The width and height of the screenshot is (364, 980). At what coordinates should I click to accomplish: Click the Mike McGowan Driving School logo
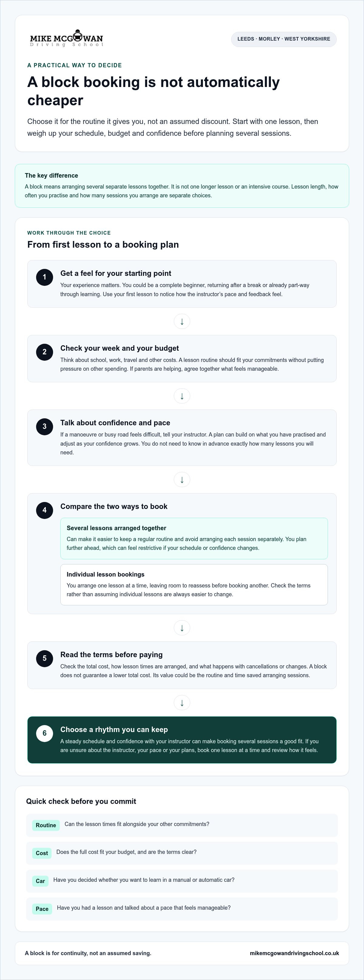click(x=67, y=38)
